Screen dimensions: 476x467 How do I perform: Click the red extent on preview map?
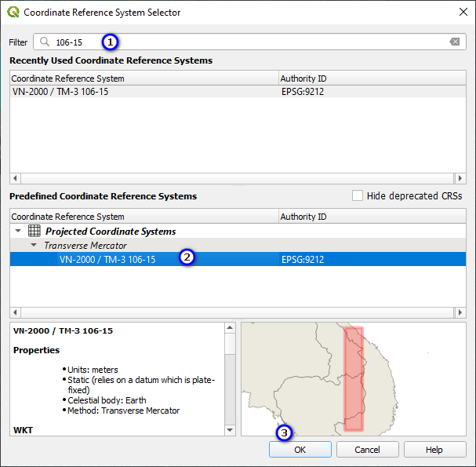354,378
